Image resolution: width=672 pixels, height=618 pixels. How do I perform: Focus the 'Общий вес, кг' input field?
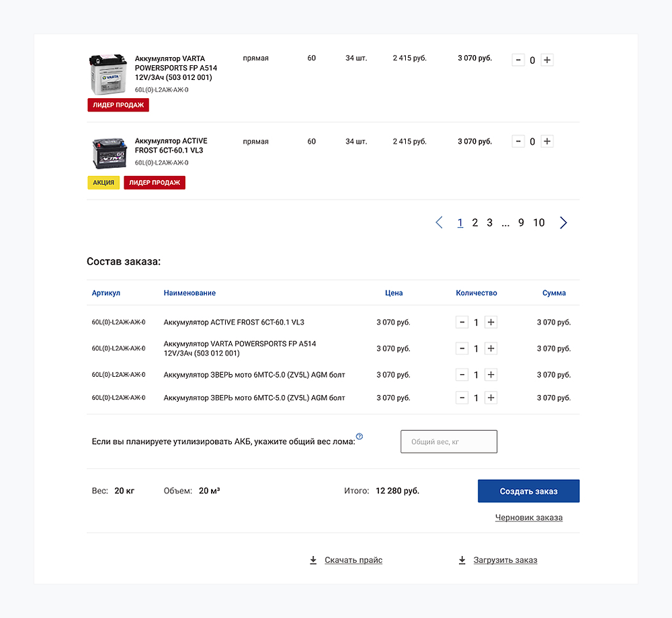pyautogui.click(x=449, y=442)
